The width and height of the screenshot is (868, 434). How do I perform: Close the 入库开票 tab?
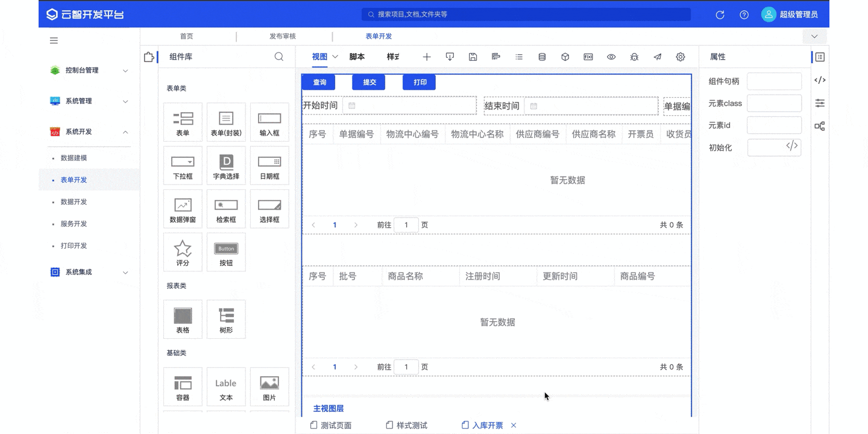pyautogui.click(x=514, y=426)
